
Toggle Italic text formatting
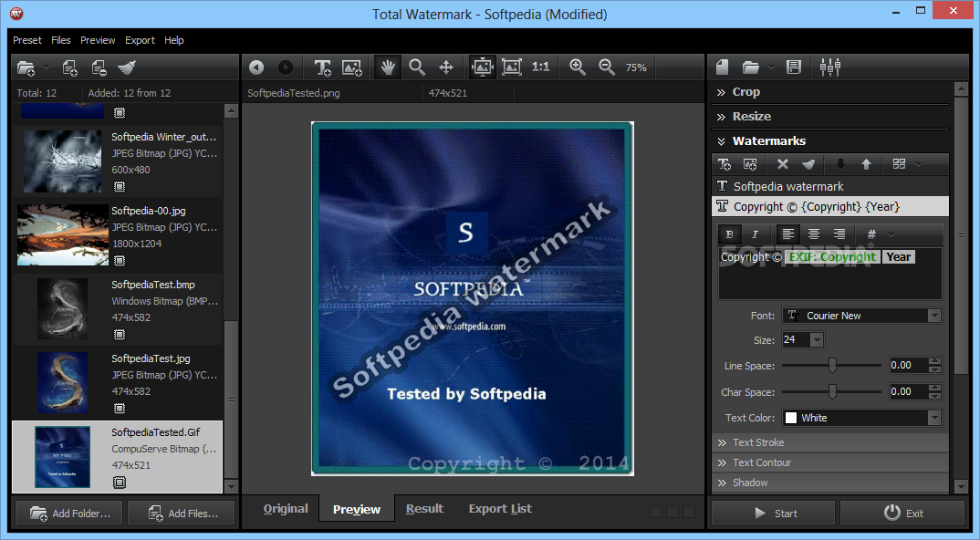coord(755,234)
